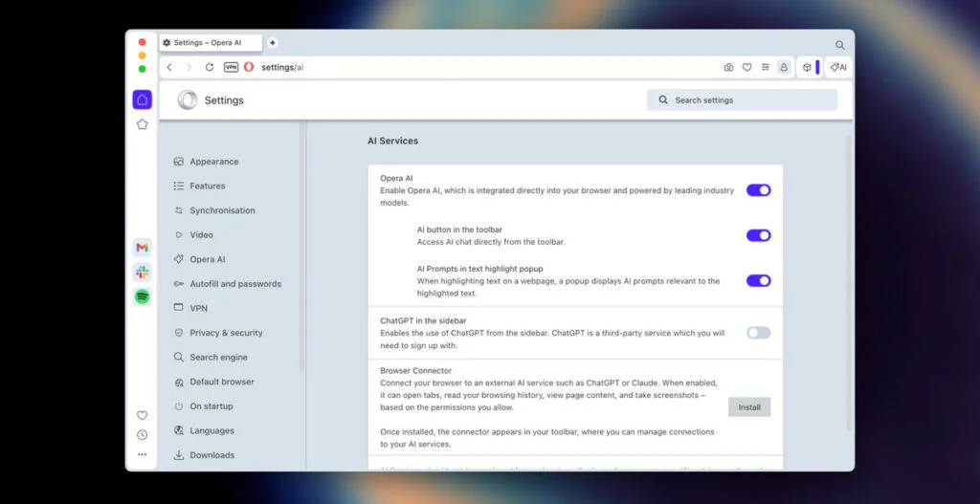Open a new tab with plus button

pos(273,42)
